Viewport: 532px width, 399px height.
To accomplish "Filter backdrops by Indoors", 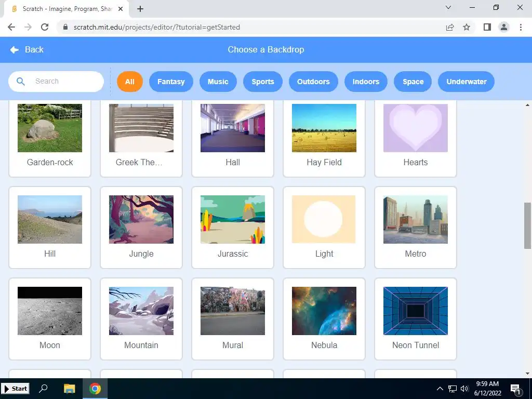I will coord(366,82).
